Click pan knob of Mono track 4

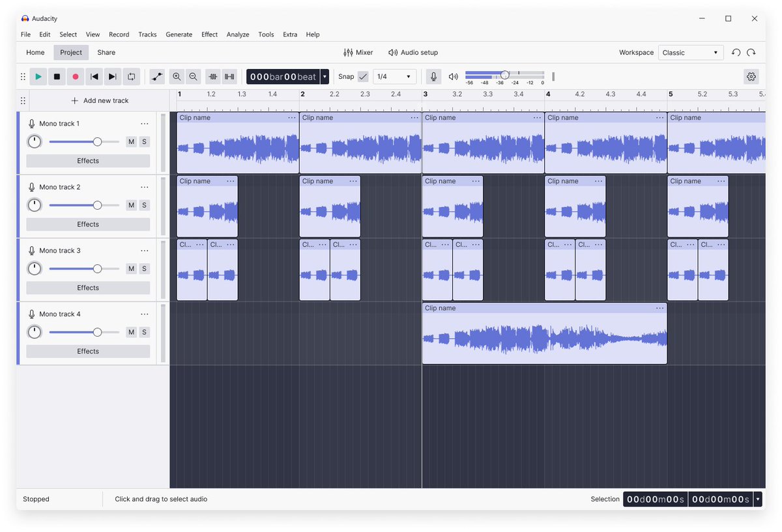pyautogui.click(x=35, y=332)
